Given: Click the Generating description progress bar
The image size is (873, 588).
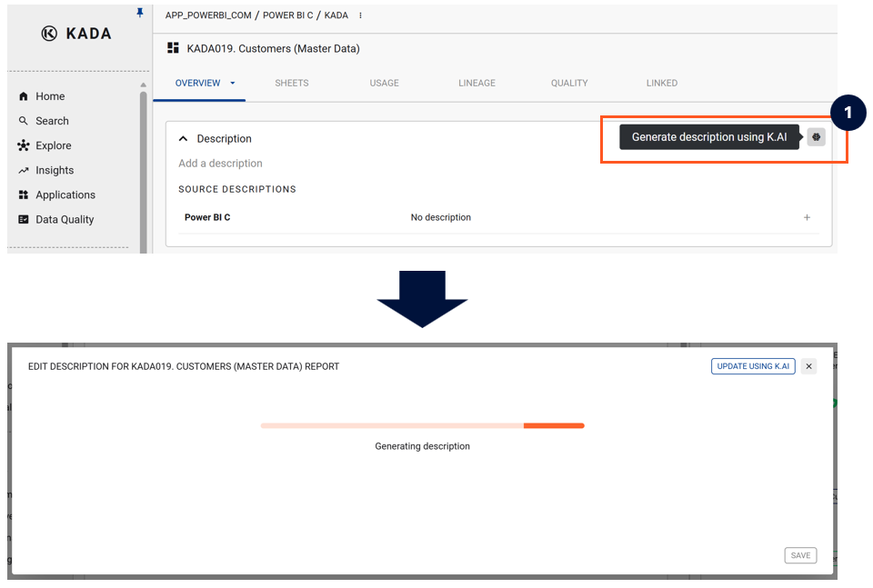Looking at the screenshot, I should tap(422, 425).
